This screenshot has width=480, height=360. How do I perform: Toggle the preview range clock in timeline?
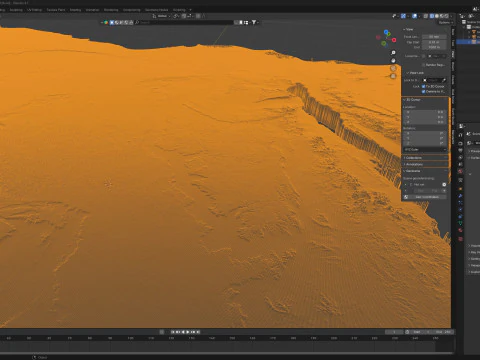point(407,332)
